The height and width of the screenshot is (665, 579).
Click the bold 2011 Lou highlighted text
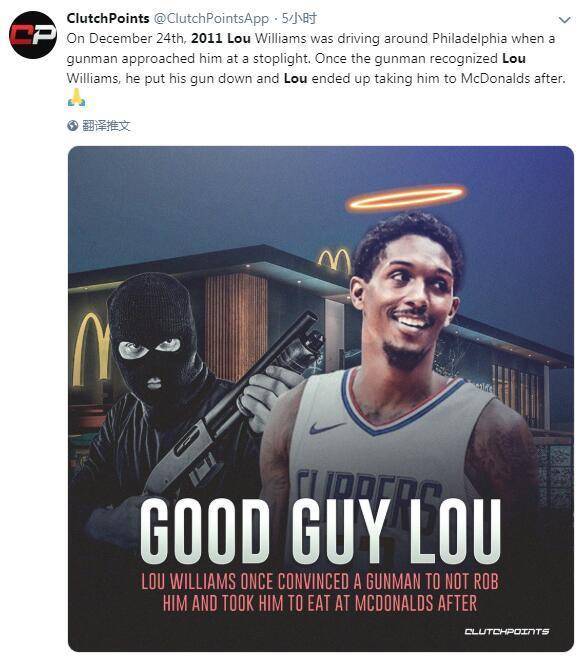tap(221, 38)
